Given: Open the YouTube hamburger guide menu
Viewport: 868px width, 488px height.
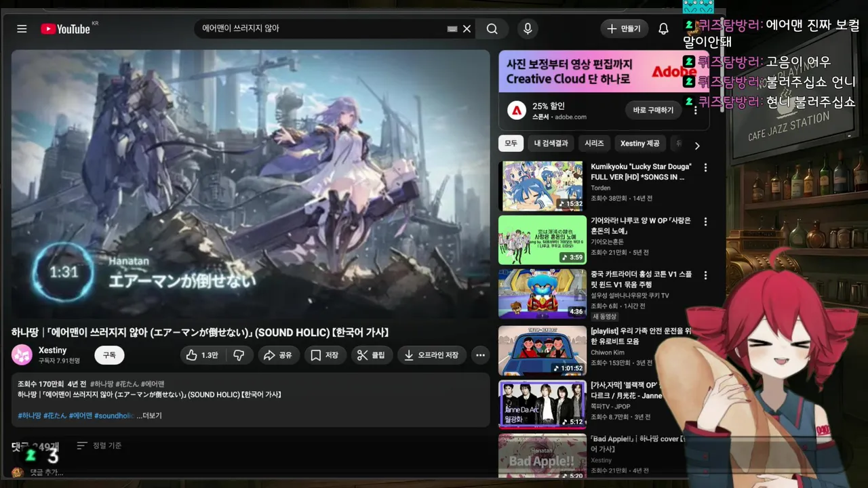Looking at the screenshot, I should coord(22,28).
